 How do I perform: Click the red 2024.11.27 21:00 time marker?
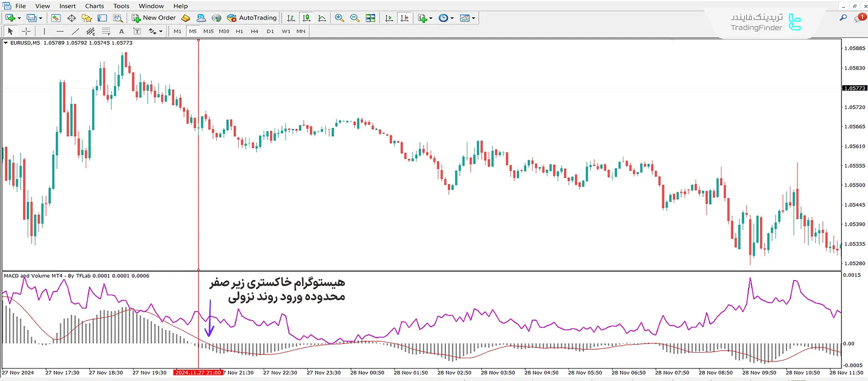coord(198,373)
